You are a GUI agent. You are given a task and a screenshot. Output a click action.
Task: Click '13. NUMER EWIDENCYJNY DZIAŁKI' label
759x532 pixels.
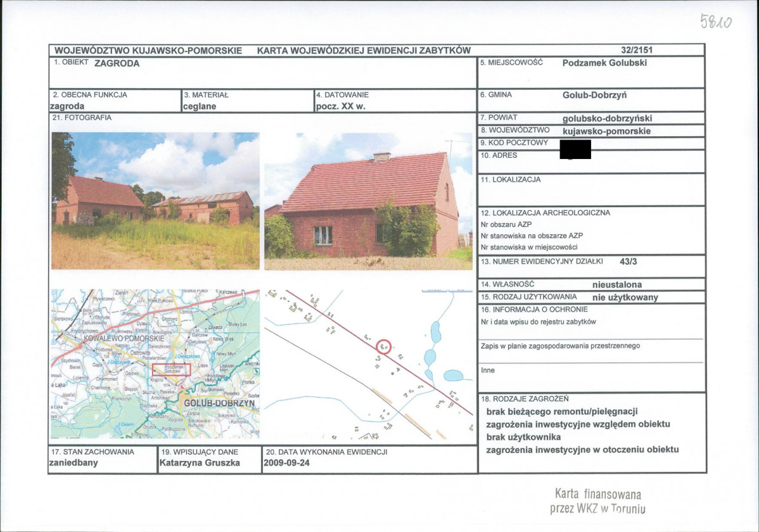point(542,262)
